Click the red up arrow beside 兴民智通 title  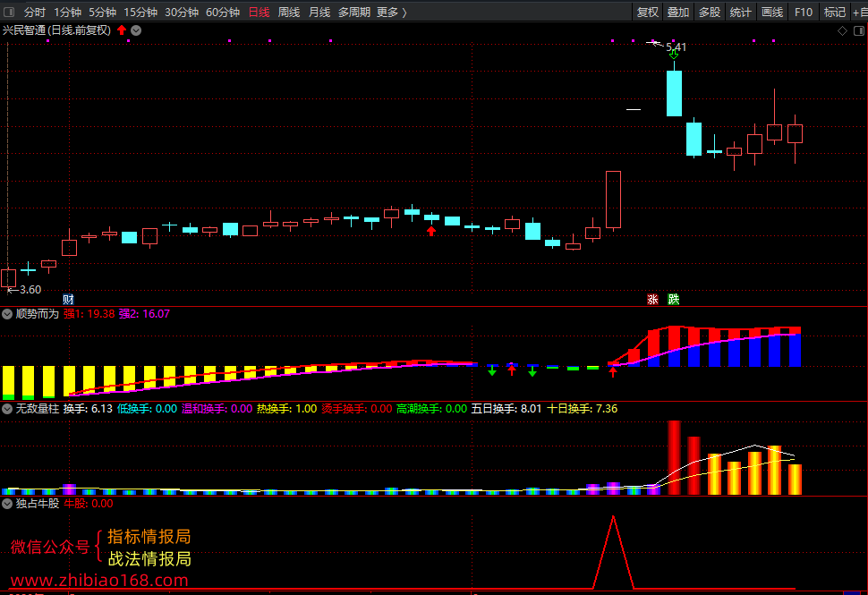pyautogui.click(x=122, y=30)
